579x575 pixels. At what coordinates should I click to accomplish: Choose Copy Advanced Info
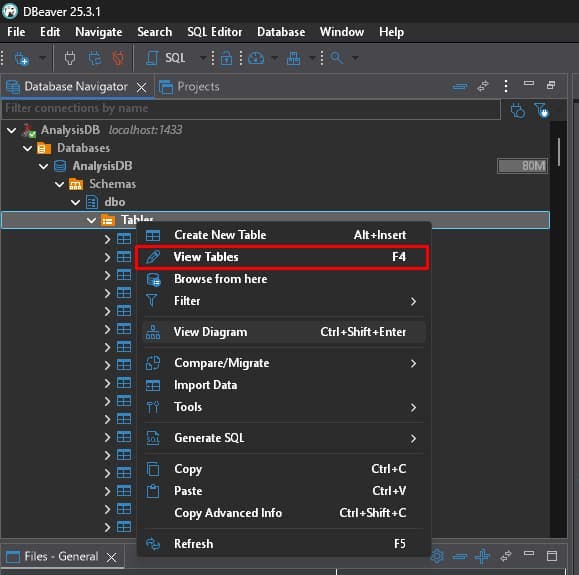[283, 513]
